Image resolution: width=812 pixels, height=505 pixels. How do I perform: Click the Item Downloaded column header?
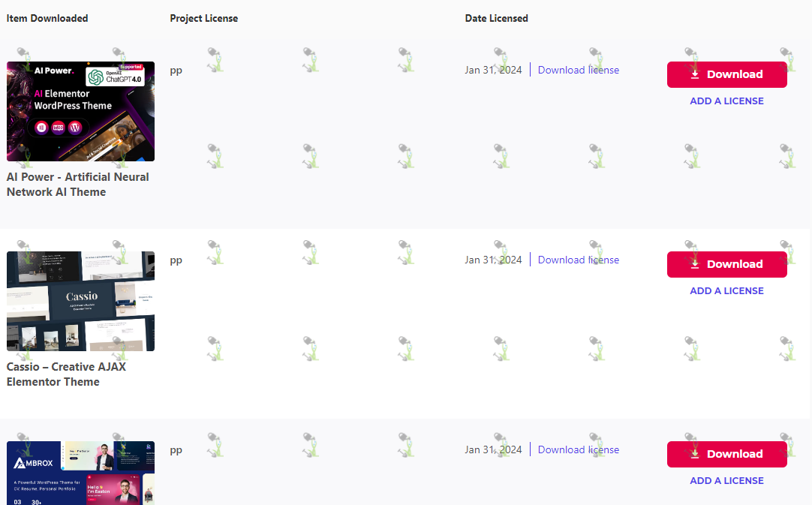coord(47,18)
